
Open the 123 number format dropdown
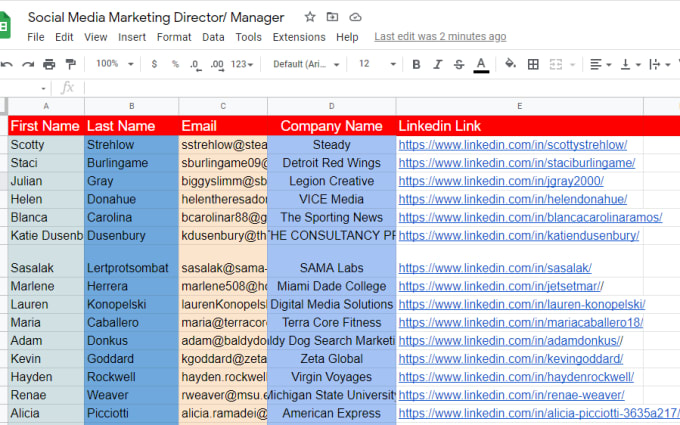click(x=242, y=64)
